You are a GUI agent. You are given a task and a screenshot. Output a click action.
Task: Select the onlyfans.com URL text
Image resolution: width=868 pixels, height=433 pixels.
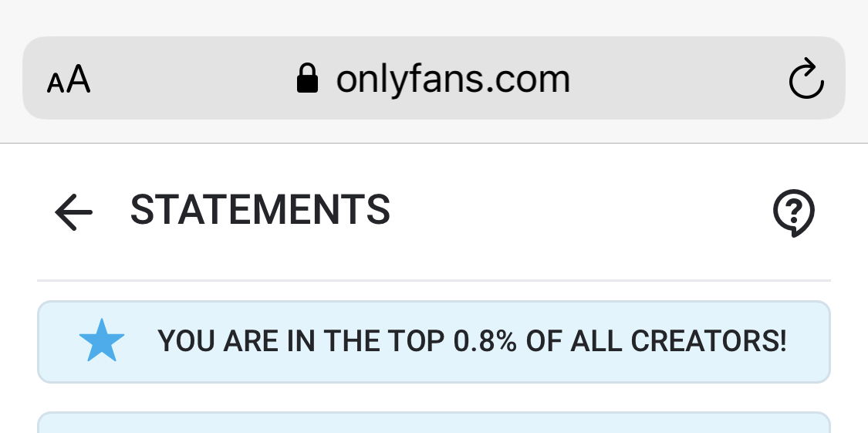(x=452, y=79)
